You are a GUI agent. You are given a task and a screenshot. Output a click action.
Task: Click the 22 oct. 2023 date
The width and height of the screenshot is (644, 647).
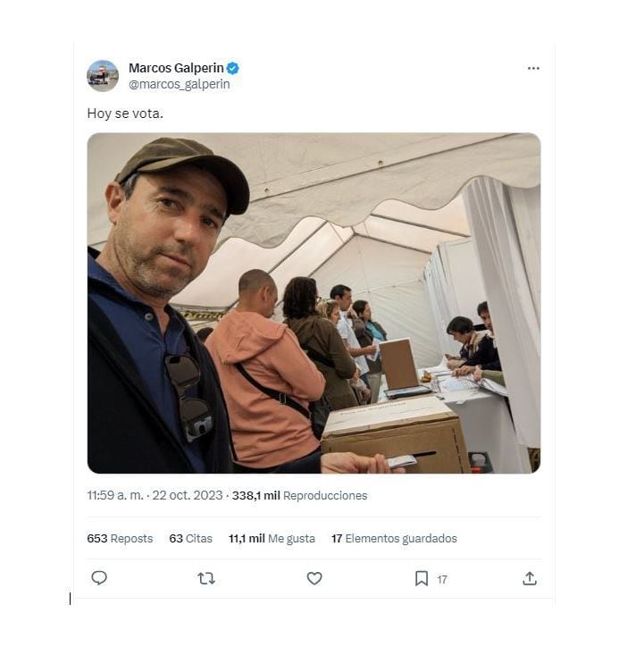click(x=187, y=495)
